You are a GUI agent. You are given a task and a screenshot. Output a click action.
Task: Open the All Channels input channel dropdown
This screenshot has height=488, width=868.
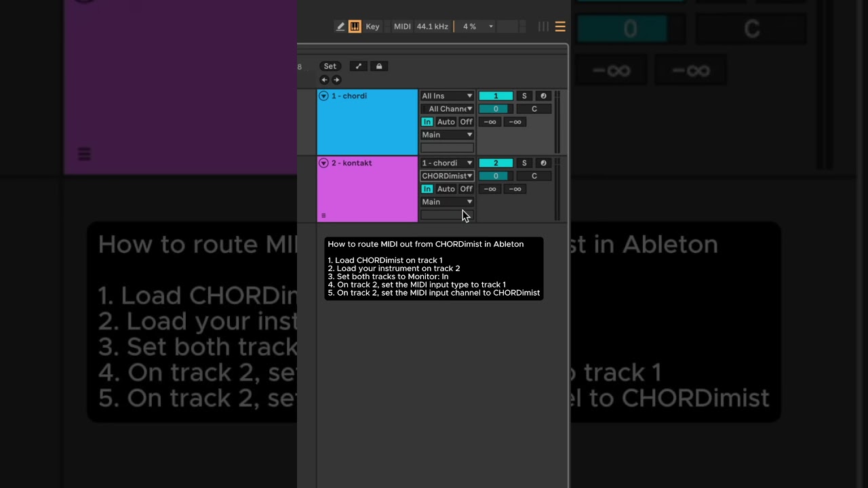point(447,109)
